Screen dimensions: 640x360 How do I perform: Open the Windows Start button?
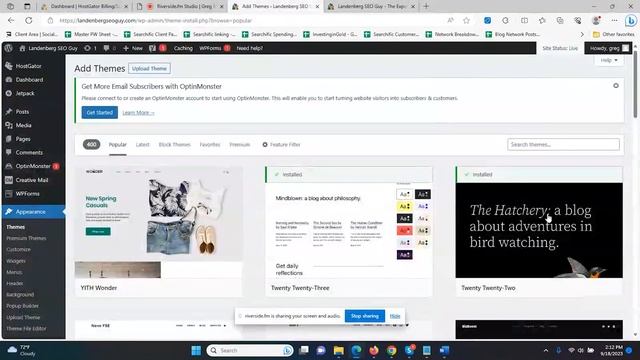point(196,350)
